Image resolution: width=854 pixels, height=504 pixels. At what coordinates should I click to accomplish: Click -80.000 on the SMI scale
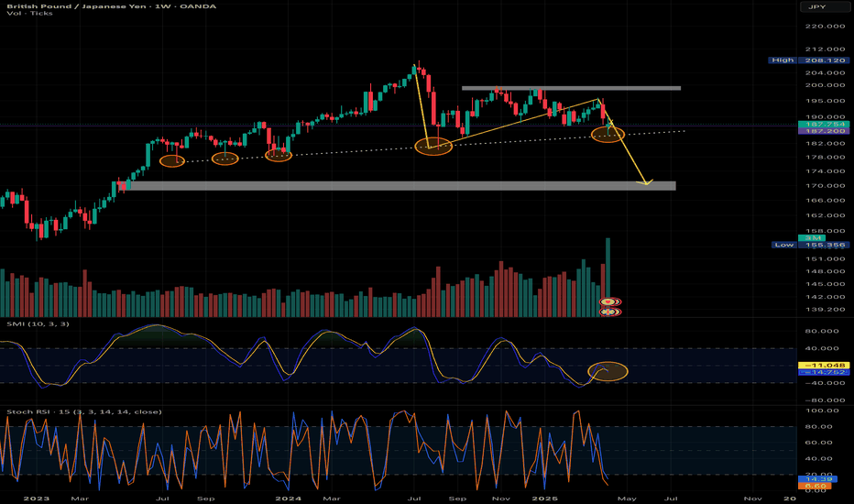tap(824, 400)
